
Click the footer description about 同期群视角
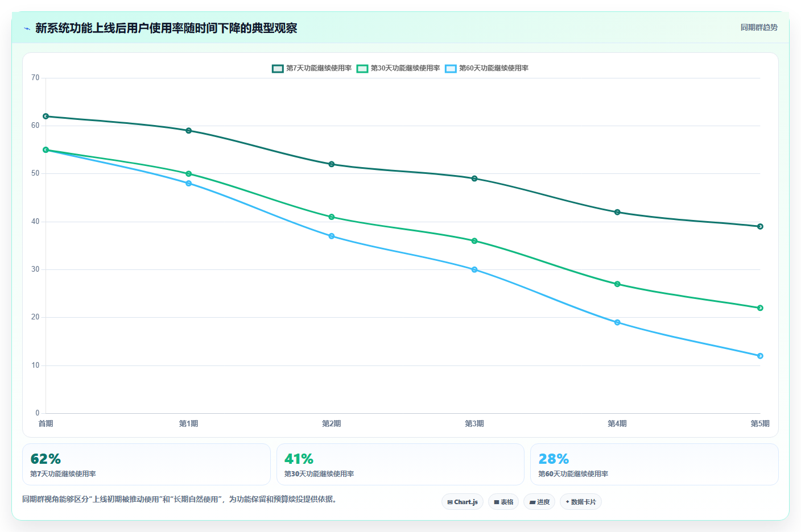[x=181, y=500]
